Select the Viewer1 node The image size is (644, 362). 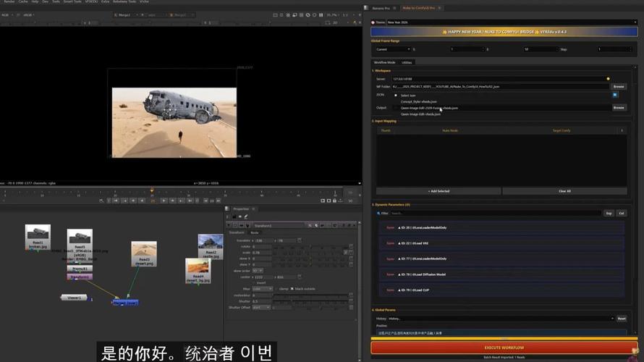point(74,298)
